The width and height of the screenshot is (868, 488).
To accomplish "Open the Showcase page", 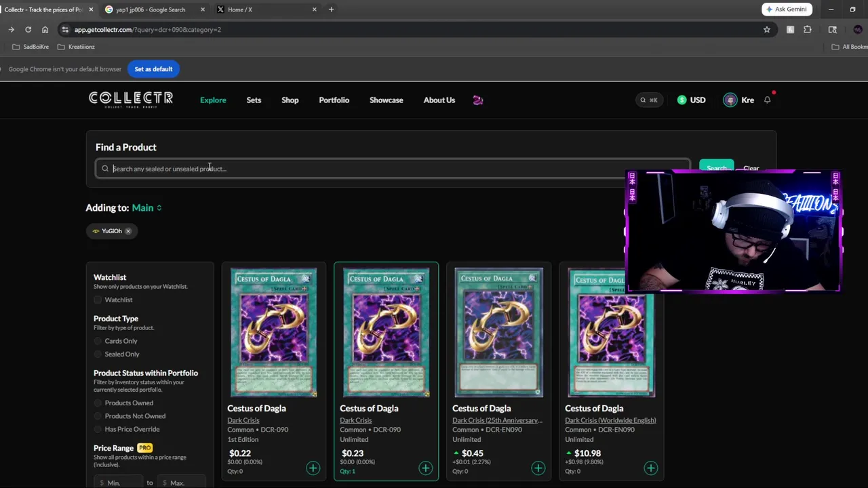I will click(387, 100).
